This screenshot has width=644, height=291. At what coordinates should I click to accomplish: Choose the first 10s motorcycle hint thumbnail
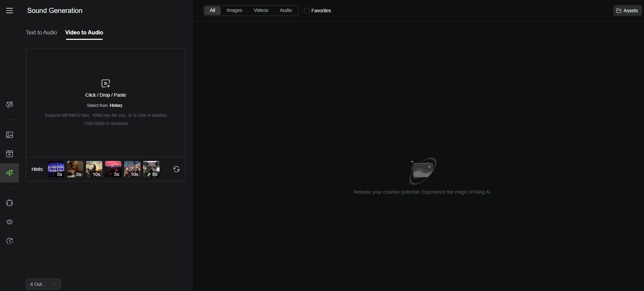tap(94, 169)
